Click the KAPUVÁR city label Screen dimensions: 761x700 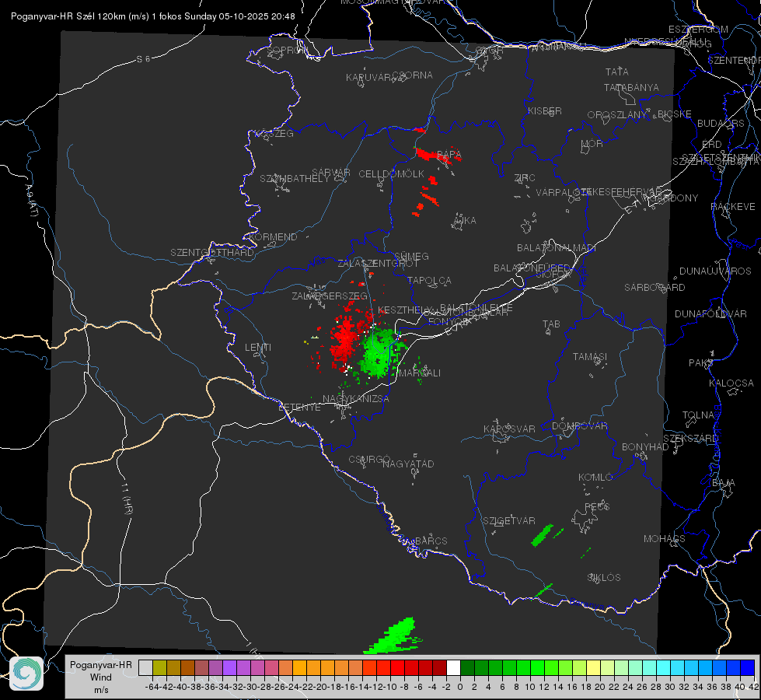pyautogui.click(x=368, y=78)
